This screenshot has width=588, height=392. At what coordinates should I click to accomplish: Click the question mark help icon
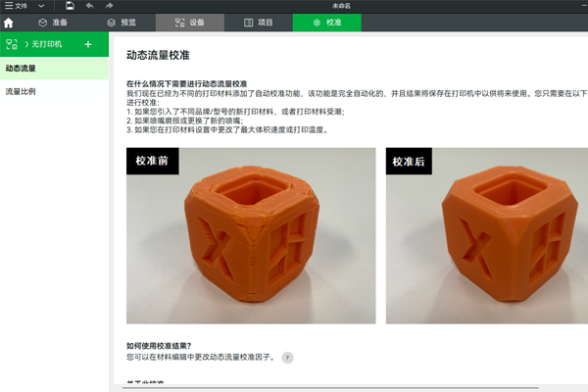[287, 358]
